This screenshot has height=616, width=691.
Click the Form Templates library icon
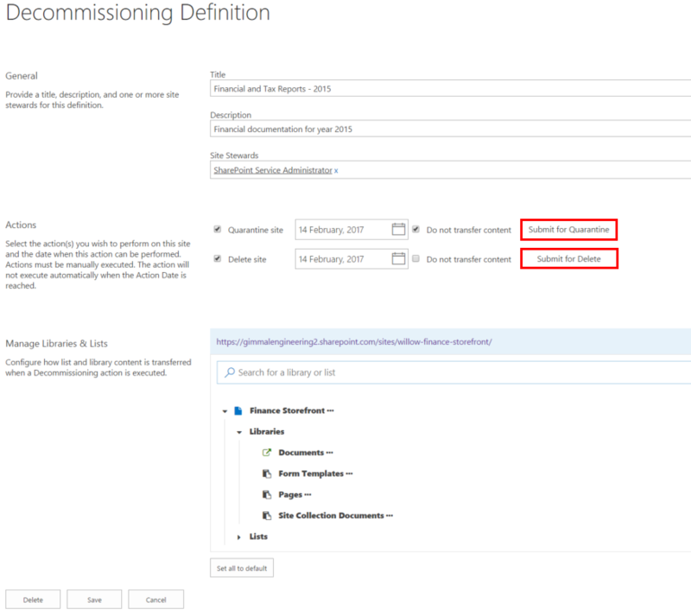tap(267, 473)
